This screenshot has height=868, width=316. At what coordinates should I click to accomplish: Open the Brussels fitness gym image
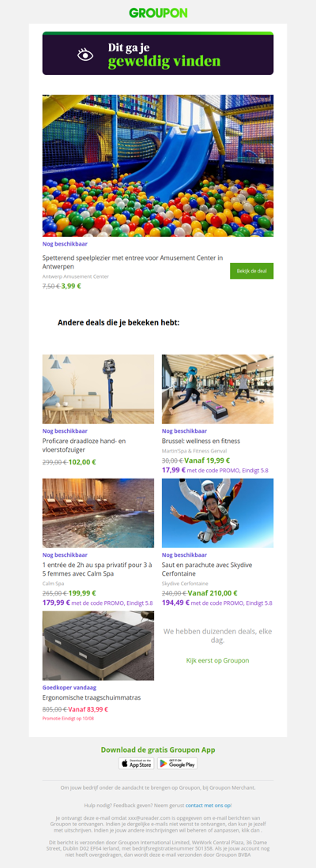[x=217, y=389]
